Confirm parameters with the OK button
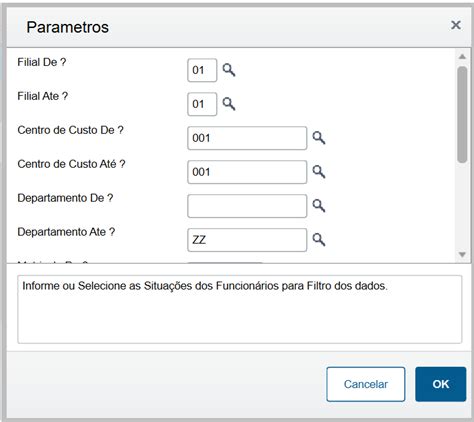Viewport: 474px width, 422px height. pyautogui.click(x=440, y=384)
